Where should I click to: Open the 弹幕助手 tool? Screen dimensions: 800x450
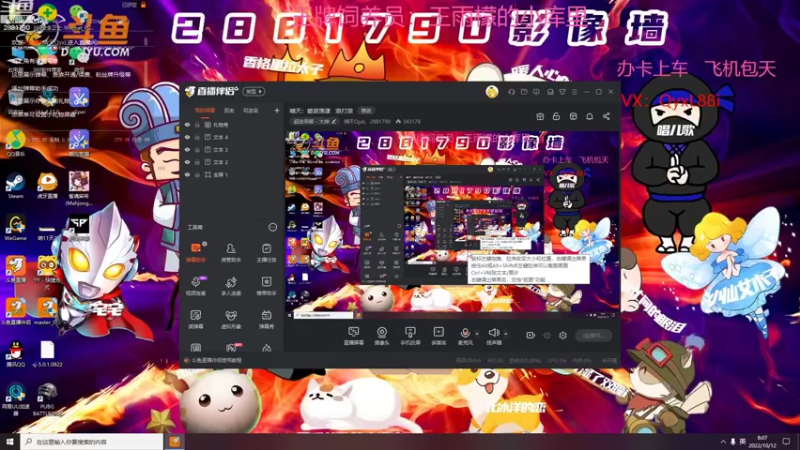coord(195,252)
